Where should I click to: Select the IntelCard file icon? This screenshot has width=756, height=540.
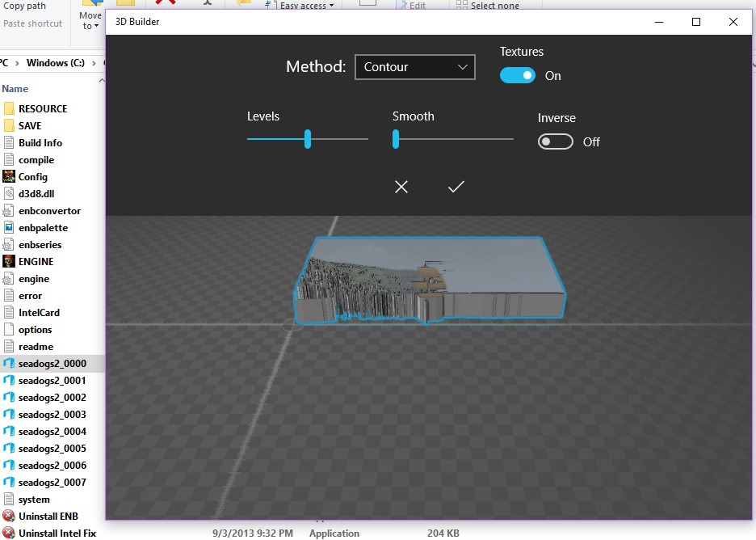(x=9, y=313)
